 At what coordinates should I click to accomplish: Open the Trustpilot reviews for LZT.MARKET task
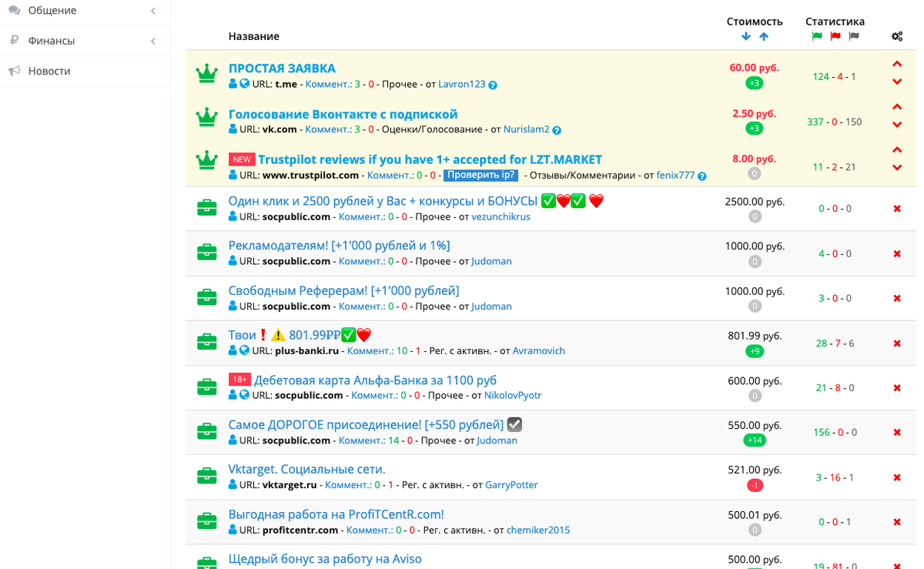[430, 159]
